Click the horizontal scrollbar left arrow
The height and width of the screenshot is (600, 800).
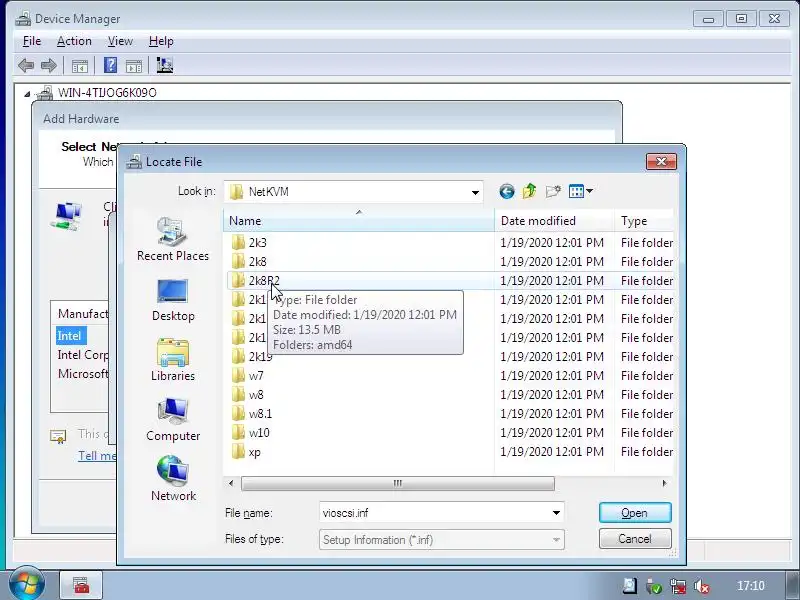coord(231,483)
